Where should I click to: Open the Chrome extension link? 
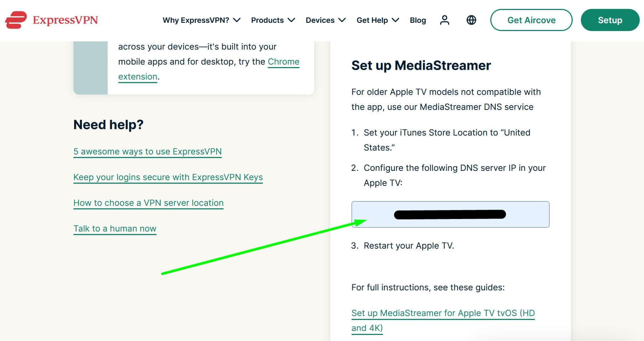pos(283,62)
